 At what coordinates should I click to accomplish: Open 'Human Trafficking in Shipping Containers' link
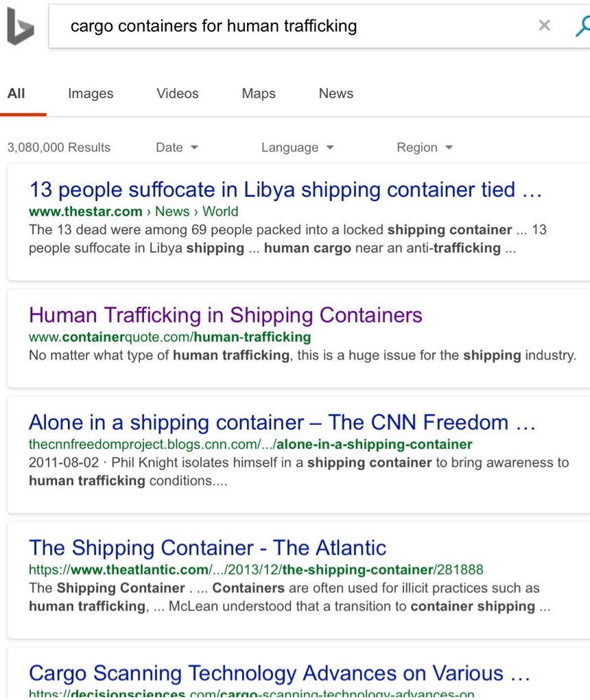point(226,315)
